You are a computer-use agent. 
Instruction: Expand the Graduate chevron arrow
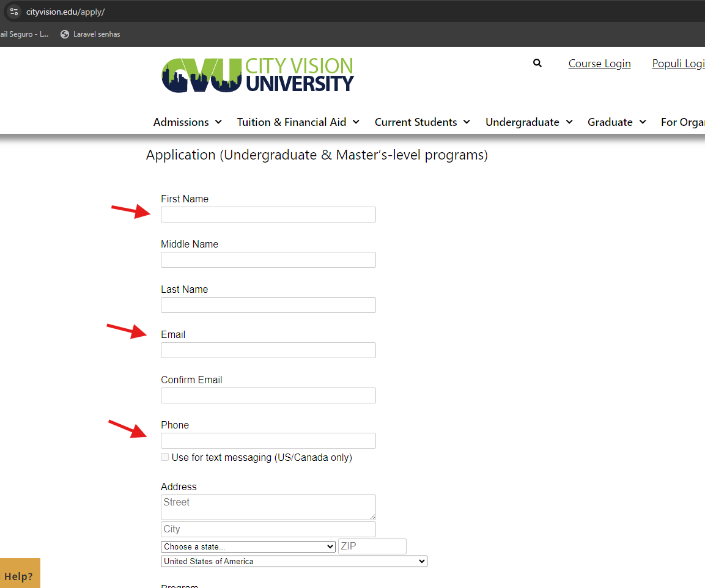pyautogui.click(x=643, y=122)
